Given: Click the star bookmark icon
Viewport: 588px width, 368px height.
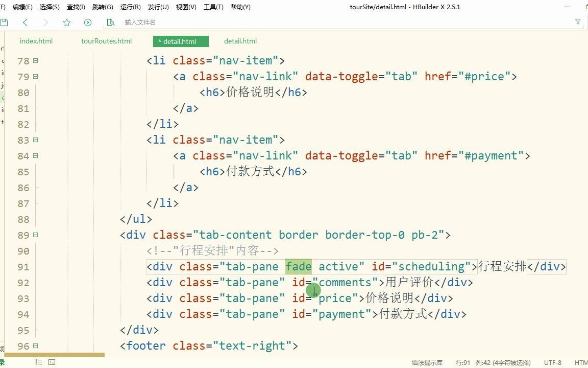Looking at the screenshot, I should click(66, 22).
